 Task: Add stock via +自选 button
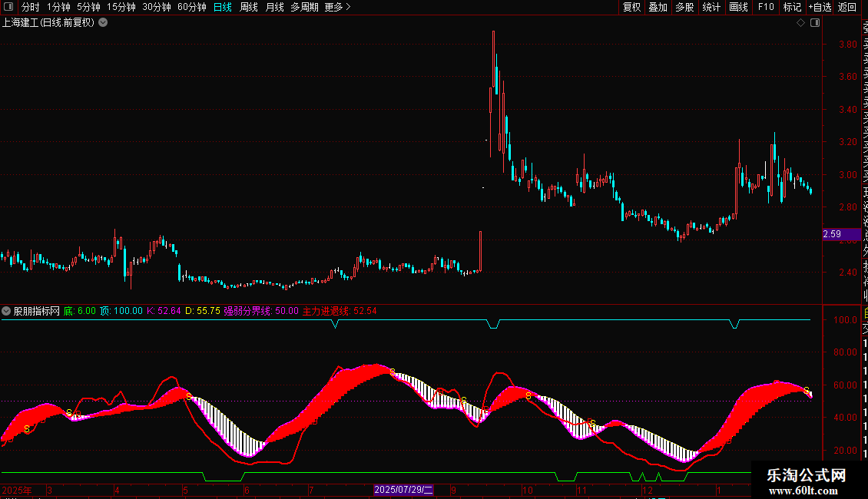tap(820, 7)
